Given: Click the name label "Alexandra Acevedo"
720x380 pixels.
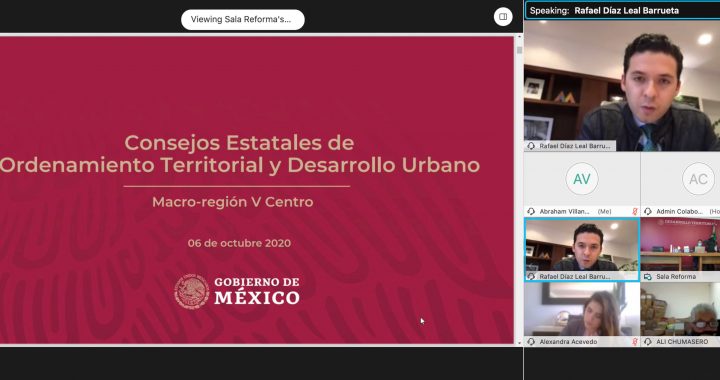Looking at the screenshot, I should (568, 342).
